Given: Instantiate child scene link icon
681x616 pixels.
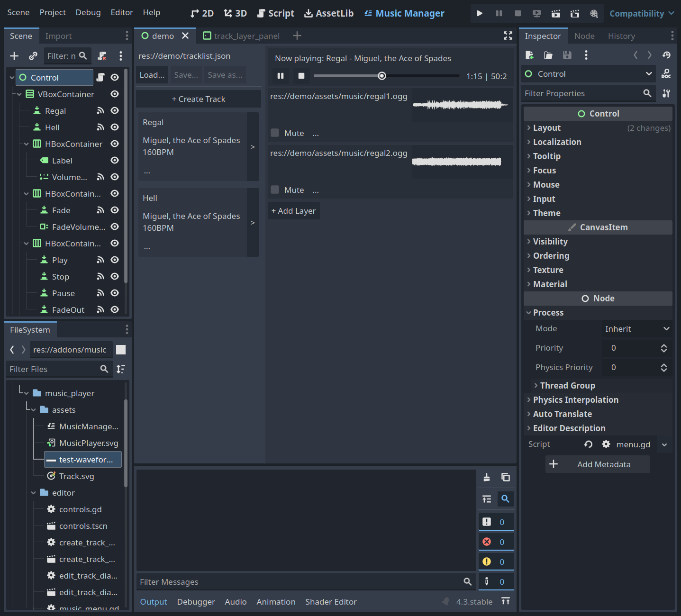Looking at the screenshot, I should point(33,56).
